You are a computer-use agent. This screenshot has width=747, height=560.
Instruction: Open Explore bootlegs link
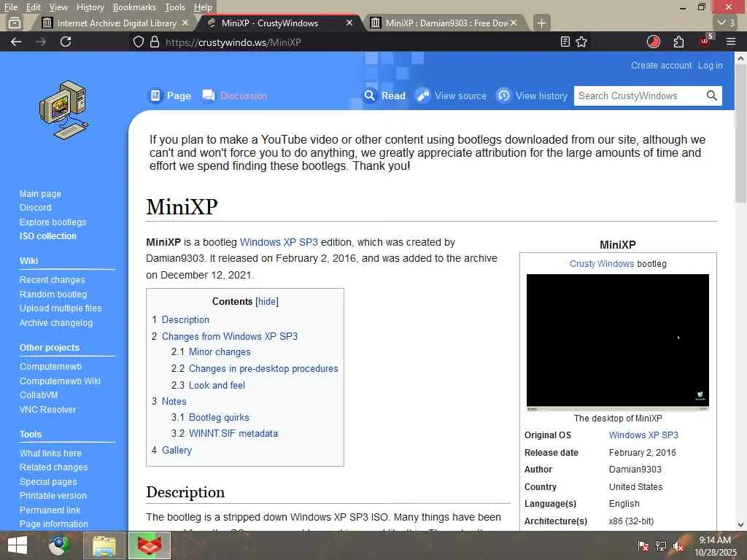pyautogui.click(x=53, y=222)
